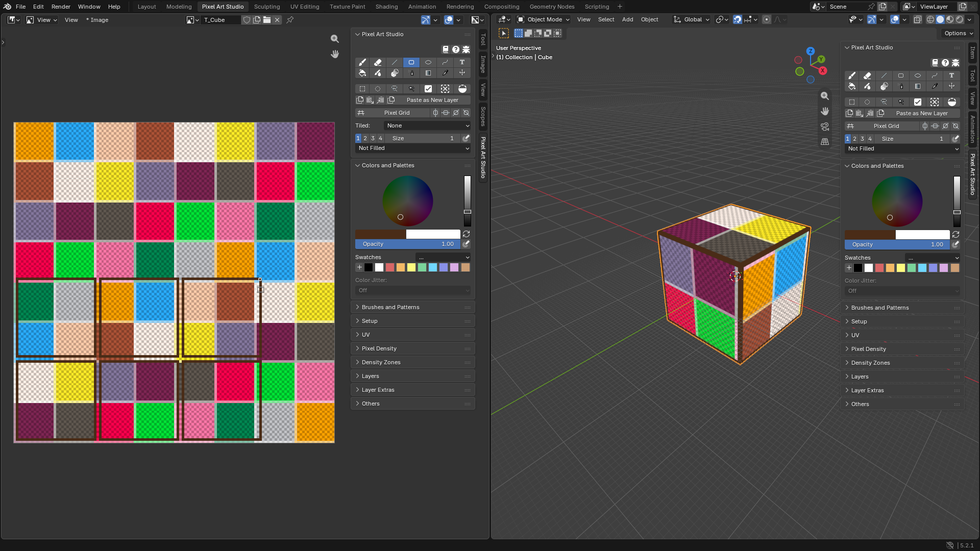Viewport: 980px width, 551px height.
Task: Open Not Filled dropdown in image editor panel
Action: pyautogui.click(x=413, y=148)
